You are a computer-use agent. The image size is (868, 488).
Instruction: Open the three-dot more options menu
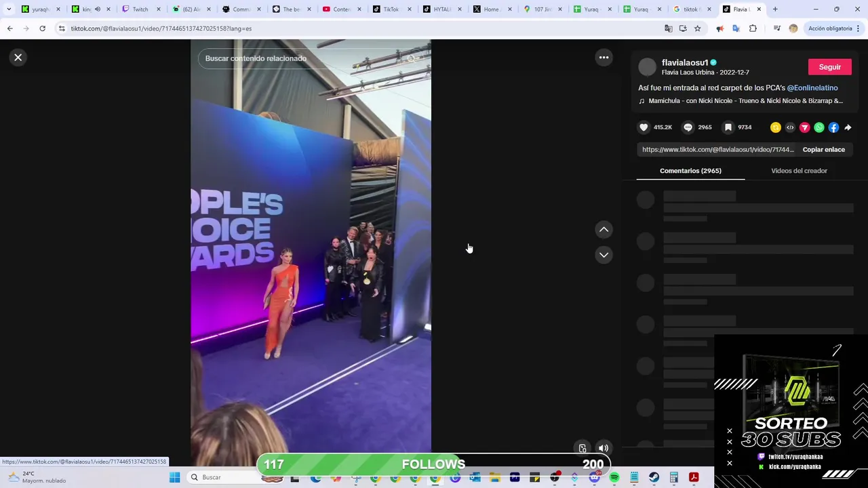[x=604, y=58]
